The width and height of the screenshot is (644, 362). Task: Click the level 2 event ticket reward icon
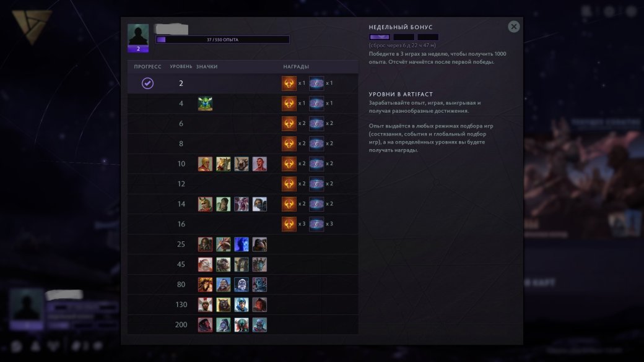(x=316, y=84)
